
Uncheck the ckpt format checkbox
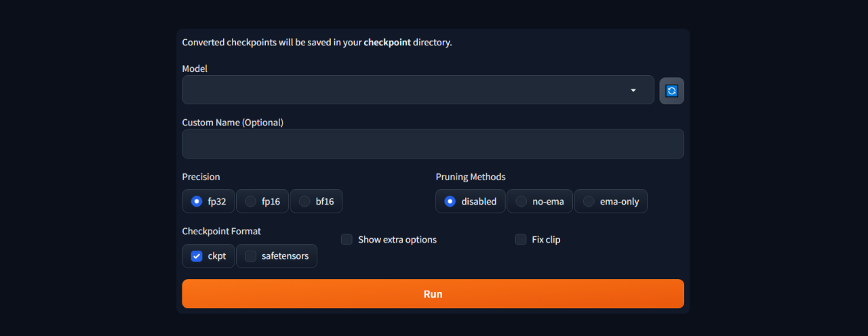pyautogui.click(x=197, y=256)
